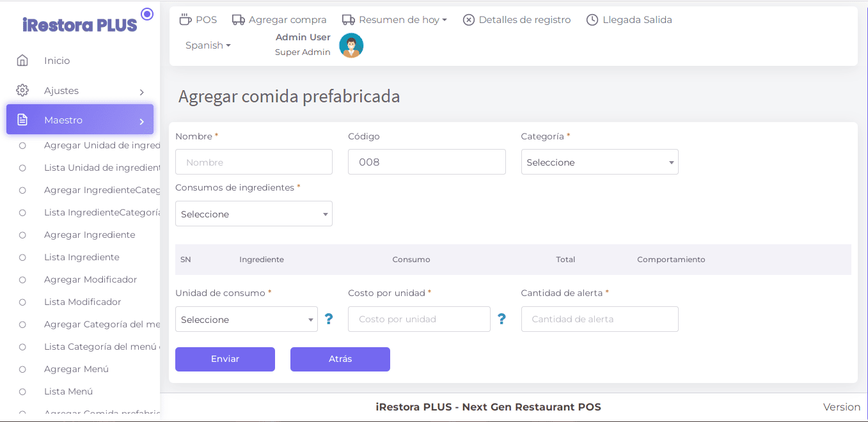Open the Categoría dropdown

599,162
